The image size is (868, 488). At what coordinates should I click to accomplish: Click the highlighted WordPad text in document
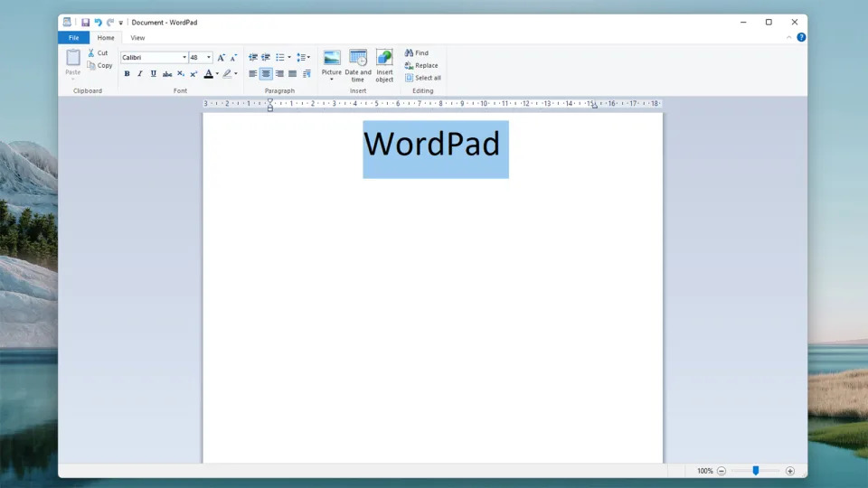pyautogui.click(x=432, y=145)
